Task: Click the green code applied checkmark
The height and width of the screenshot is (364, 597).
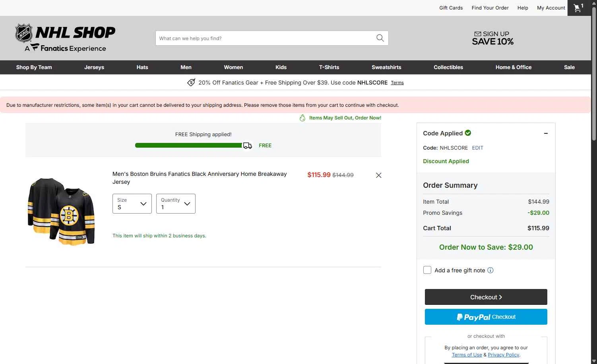Action: [468, 133]
